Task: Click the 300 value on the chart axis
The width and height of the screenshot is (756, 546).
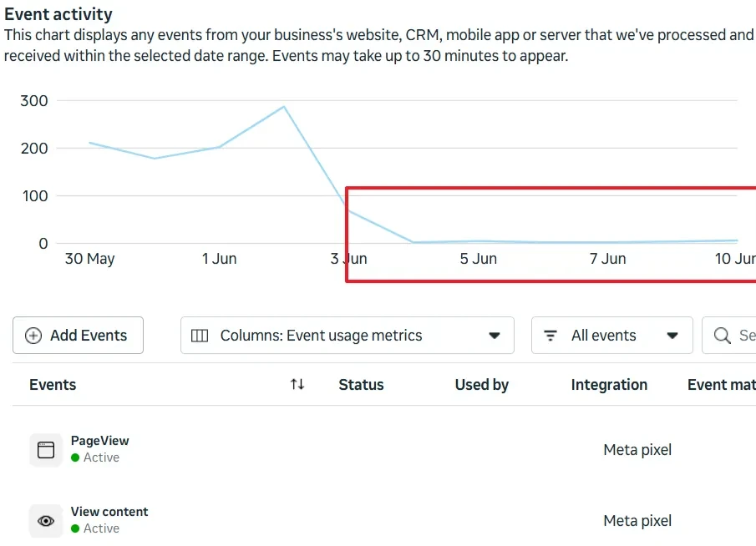Action: (34, 101)
